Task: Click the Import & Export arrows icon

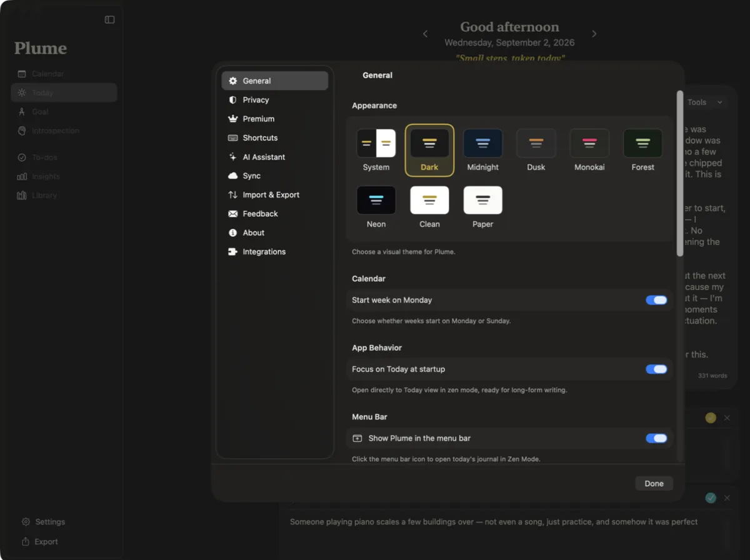Action: [x=232, y=194]
